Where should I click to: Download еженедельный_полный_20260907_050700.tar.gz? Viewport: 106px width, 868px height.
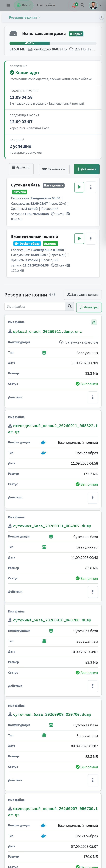click(53, 811)
